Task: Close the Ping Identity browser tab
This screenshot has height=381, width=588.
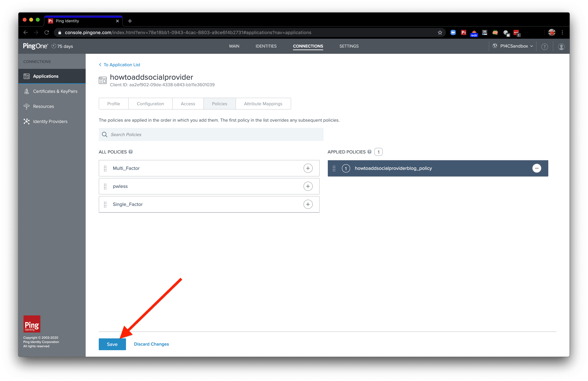Action: coord(117,21)
